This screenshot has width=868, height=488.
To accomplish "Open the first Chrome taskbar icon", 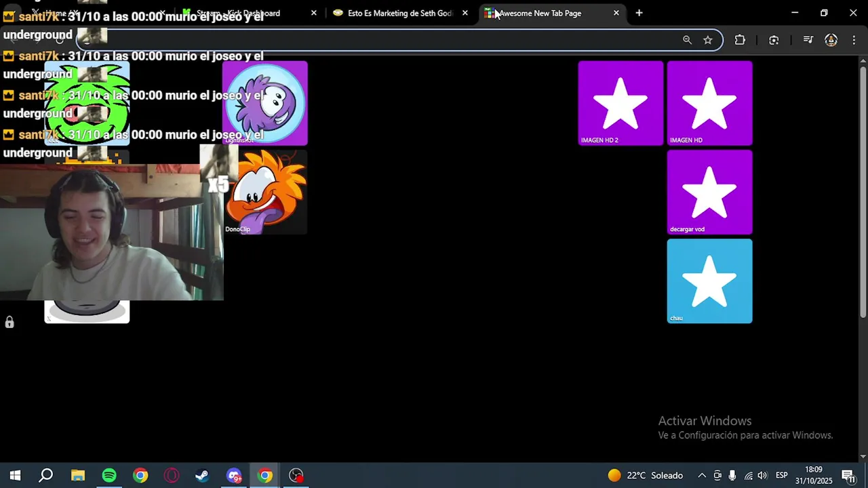I will 140,475.
